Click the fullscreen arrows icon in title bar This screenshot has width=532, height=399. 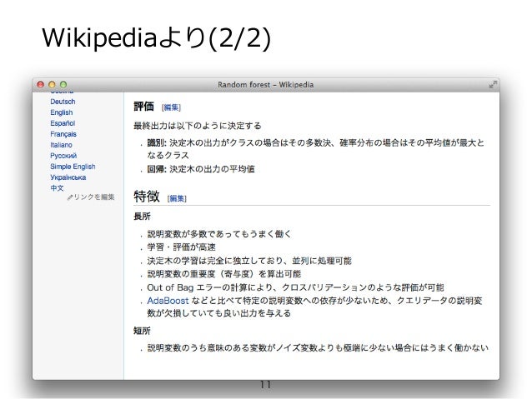[493, 84]
